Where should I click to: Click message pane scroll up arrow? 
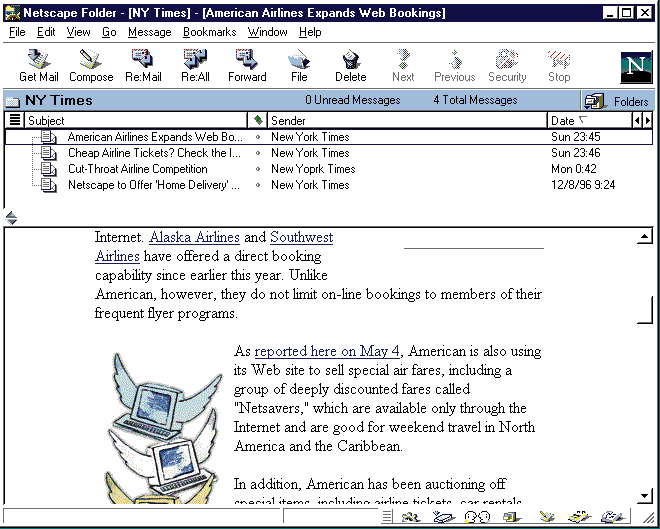point(645,237)
